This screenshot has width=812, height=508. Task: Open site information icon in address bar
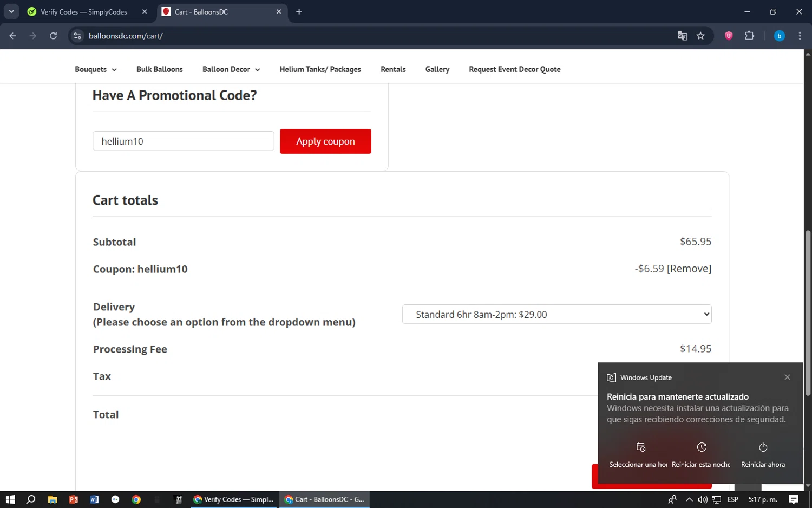pyautogui.click(x=77, y=36)
